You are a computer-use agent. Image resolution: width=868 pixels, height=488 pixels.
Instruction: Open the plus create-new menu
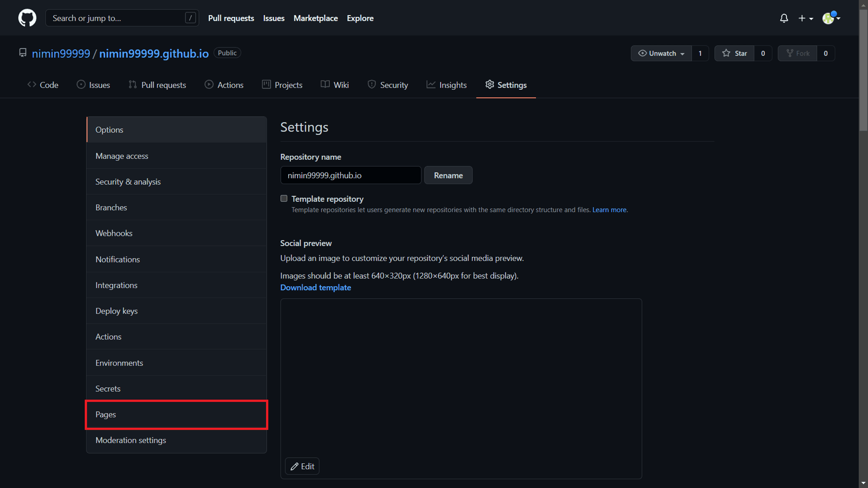pos(806,18)
